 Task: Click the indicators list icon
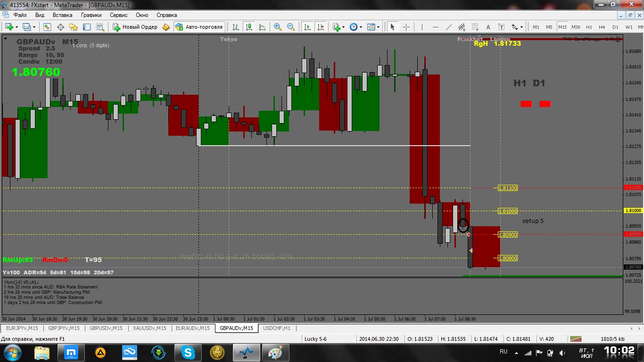point(337,27)
